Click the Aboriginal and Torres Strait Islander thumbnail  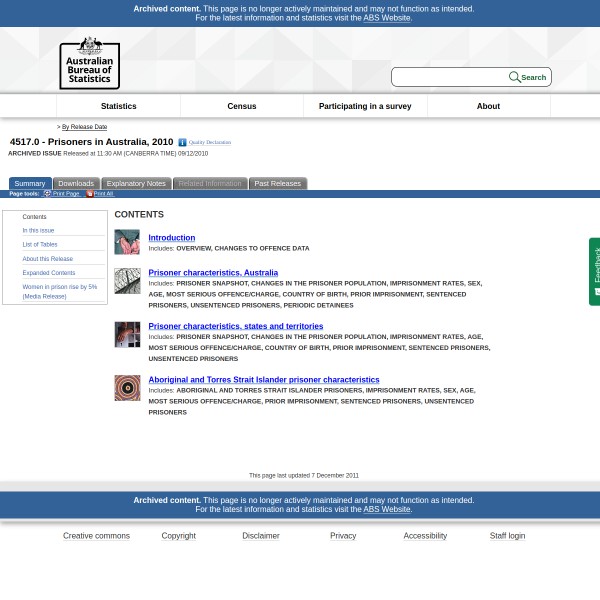127,388
